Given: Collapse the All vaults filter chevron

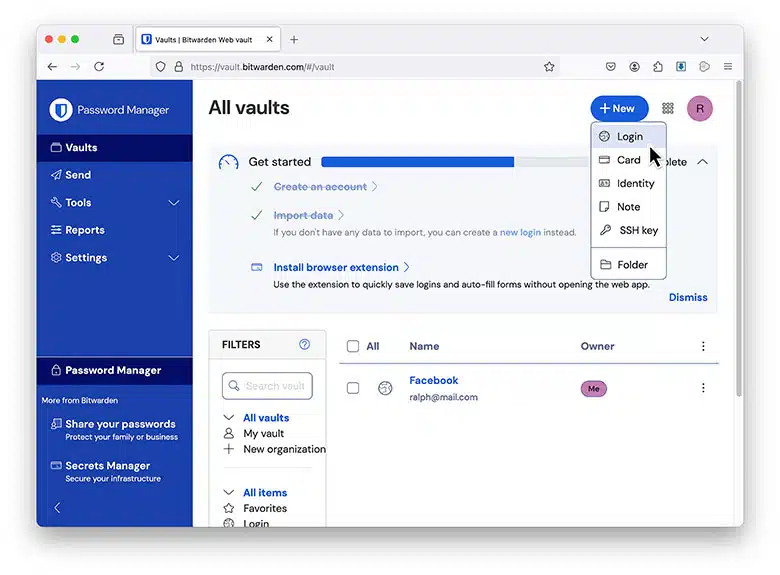Looking at the screenshot, I should coord(228,417).
